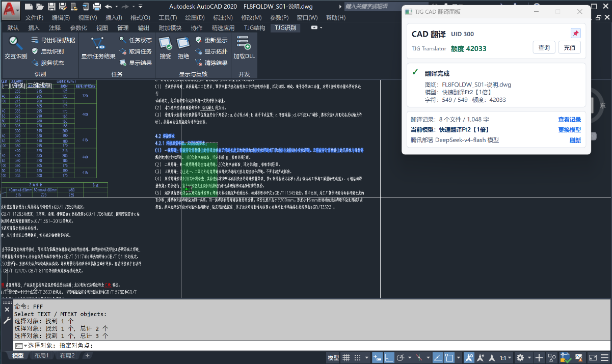Expand the Undo history dropdown arrow

(117, 7)
